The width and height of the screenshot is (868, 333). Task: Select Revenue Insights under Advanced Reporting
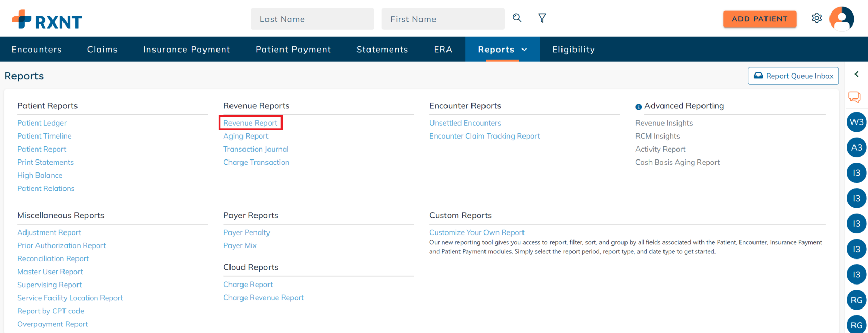[664, 123]
